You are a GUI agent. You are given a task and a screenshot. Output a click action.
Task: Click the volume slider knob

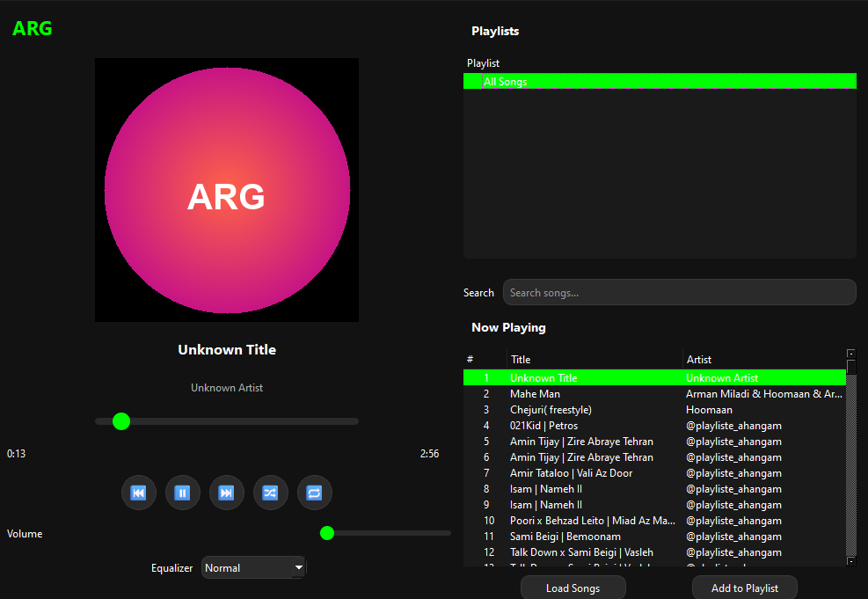click(327, 532)
